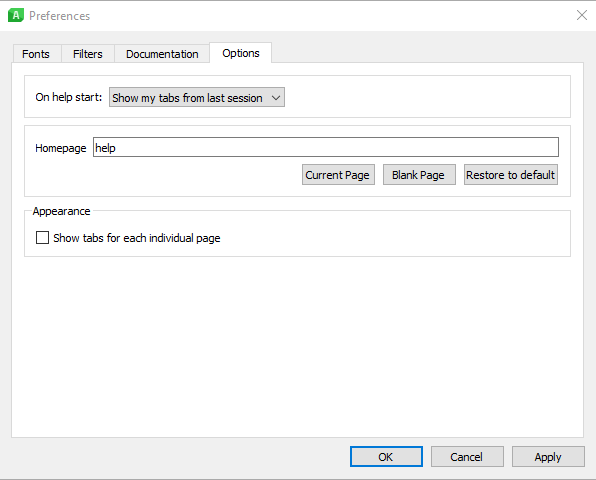Click the 'On help start:' label

click(x=69, y=97)
